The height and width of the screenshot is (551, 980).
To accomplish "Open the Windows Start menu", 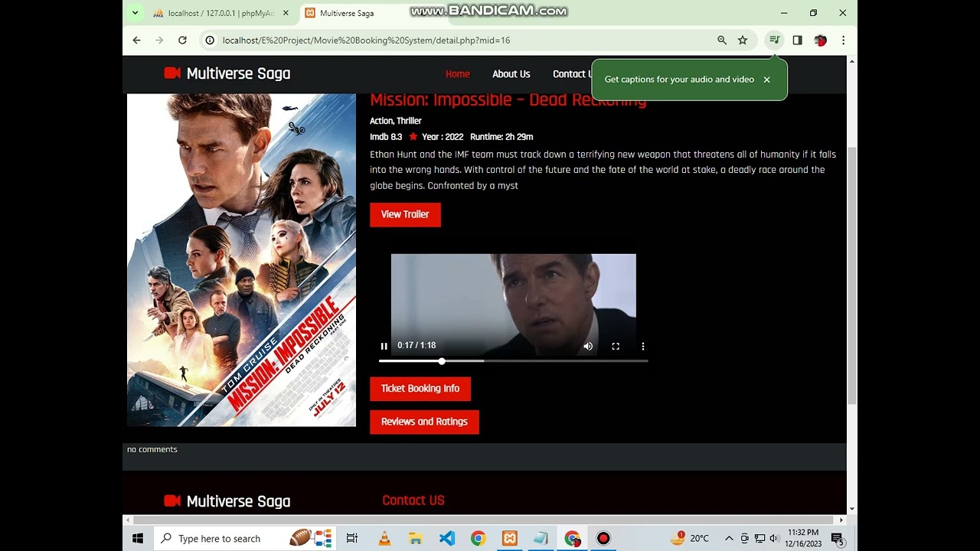I will pyautogui.click(x=138, y=539).
